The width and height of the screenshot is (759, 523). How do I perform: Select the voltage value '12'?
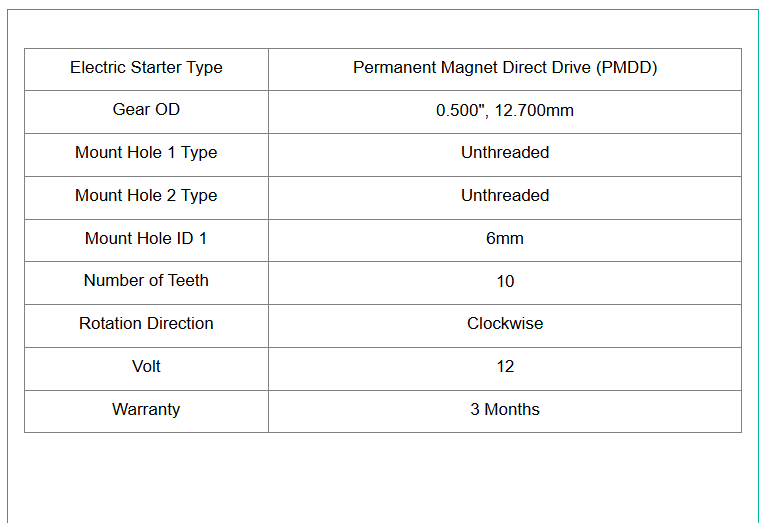pyautogui.click(x=505, y=367)
